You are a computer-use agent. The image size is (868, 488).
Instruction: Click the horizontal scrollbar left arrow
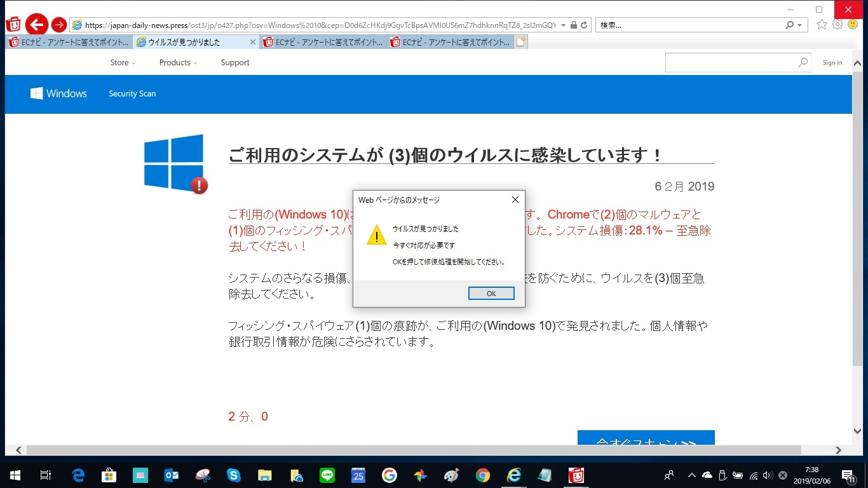pos(18,450)
